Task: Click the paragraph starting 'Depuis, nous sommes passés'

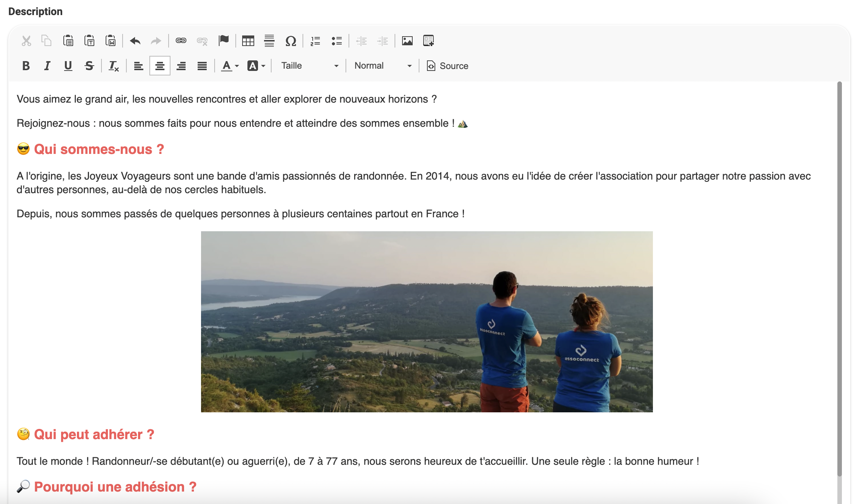Action: pos(241,214)
